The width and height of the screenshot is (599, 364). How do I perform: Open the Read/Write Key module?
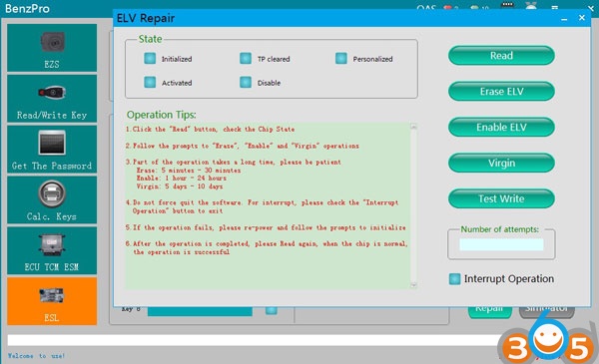click(52, 99)
